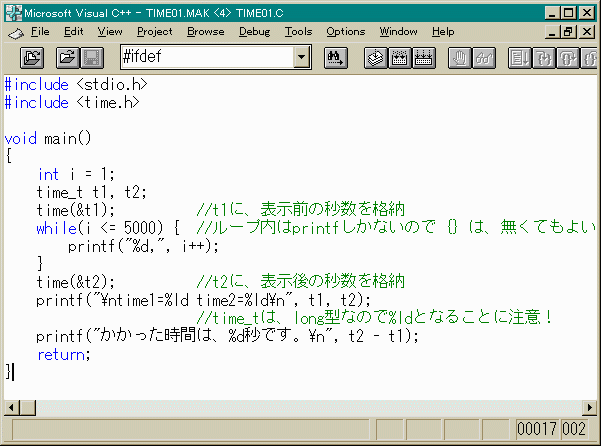Restore the TIME01.C document window

coord(568,32)
